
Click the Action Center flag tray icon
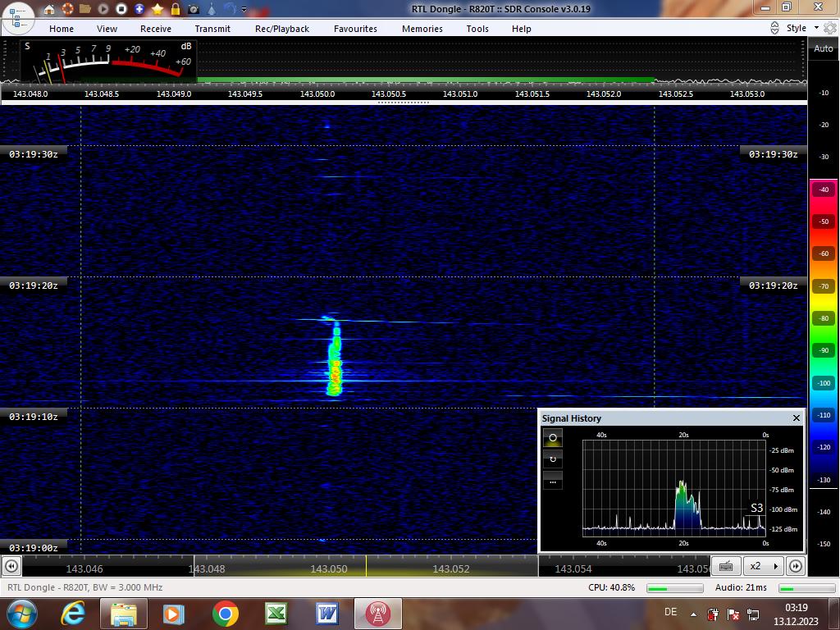[x=733, y=614]
